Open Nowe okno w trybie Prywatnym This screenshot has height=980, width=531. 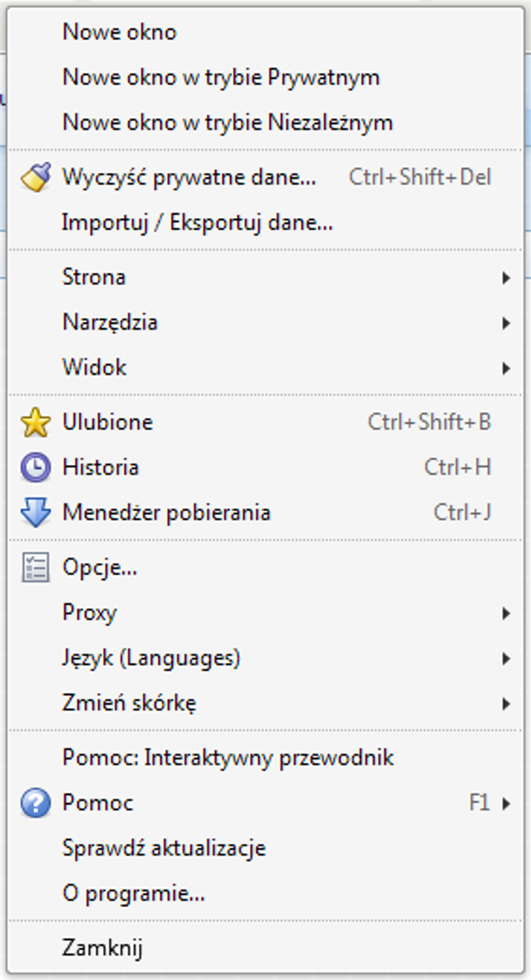221,77
